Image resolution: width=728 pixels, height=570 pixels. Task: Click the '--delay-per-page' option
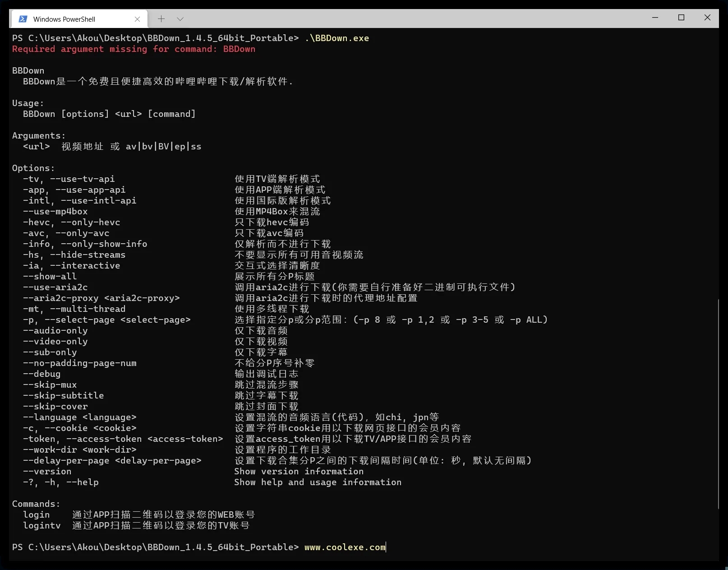[x=112, y=460]
